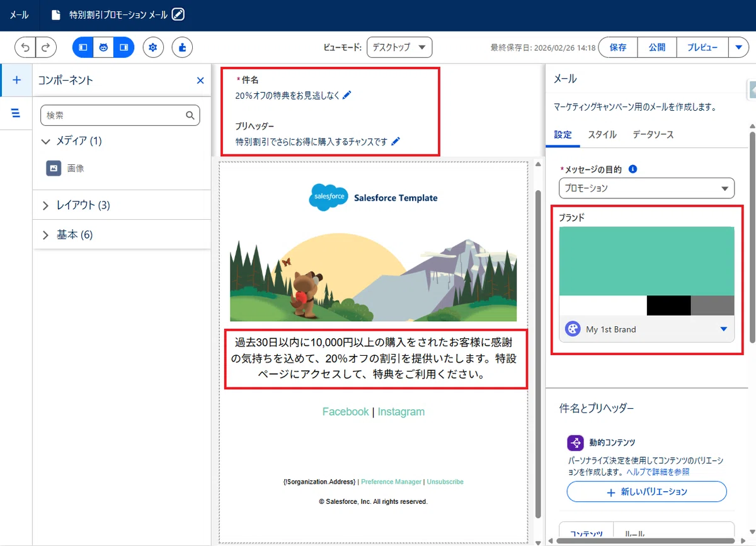
Task: Click the undo arrow icon
Action: pyautogui.click(x=25, y=47)
